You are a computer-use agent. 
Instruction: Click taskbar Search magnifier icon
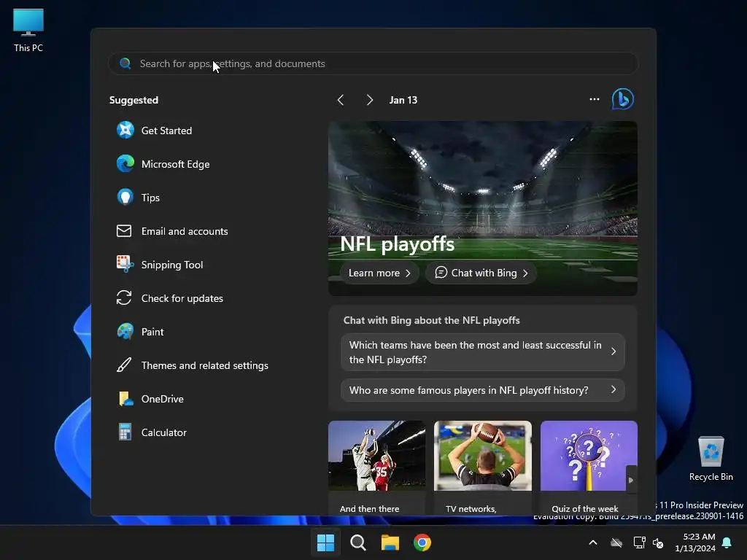click(x=357, y=542)
